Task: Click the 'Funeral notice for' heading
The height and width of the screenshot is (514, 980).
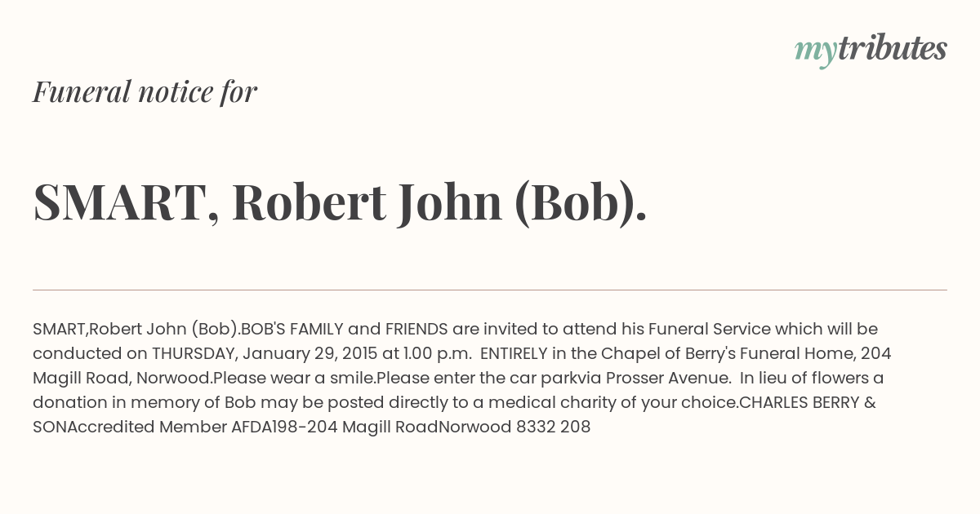Action: pyautogui.click(x=145, y=92)
